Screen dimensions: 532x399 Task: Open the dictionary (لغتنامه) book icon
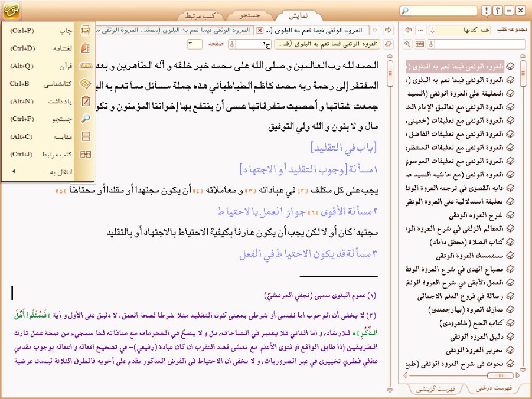tap(86, 48)
